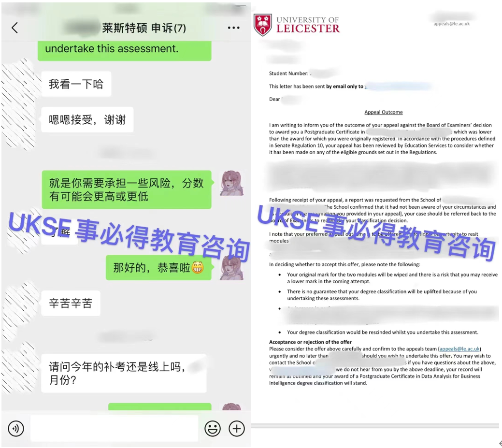Click bullet 'Your degree classification would be rescinded'
Screen dimensions: 502x448
coord(383,332)
